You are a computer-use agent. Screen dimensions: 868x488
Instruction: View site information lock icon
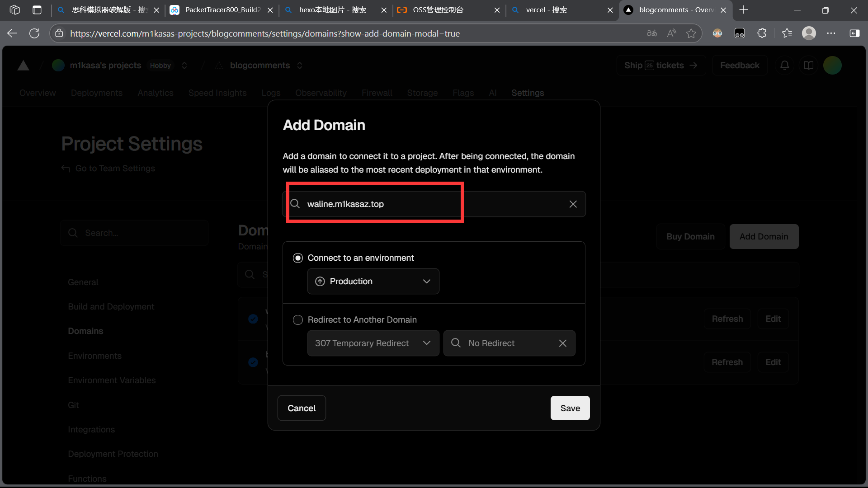point(59,33)
